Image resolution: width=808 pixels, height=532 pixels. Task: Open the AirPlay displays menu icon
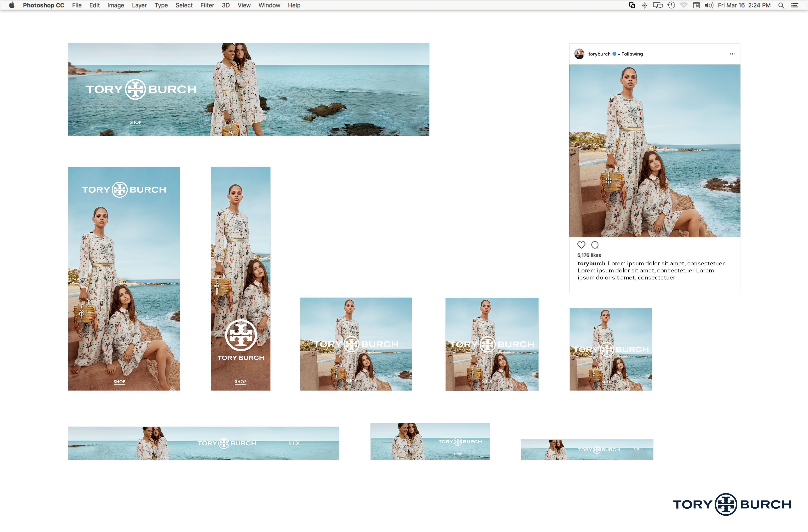click(x=658, y=5)
